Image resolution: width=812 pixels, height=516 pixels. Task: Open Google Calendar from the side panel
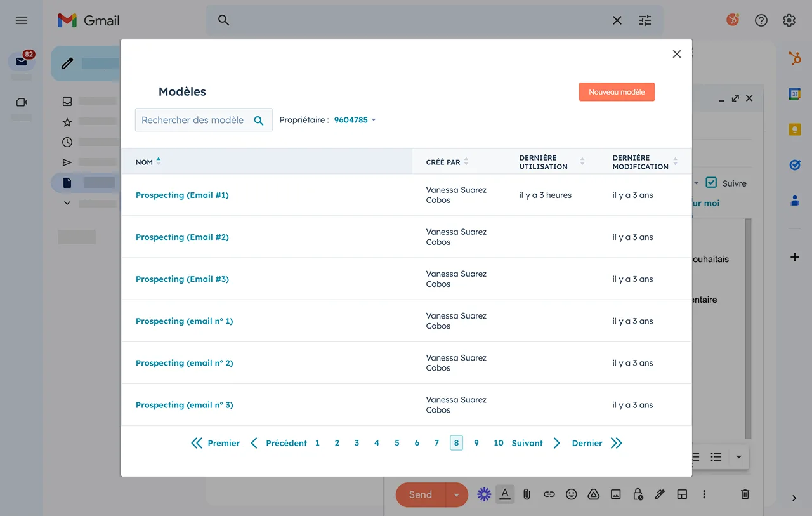794,94
